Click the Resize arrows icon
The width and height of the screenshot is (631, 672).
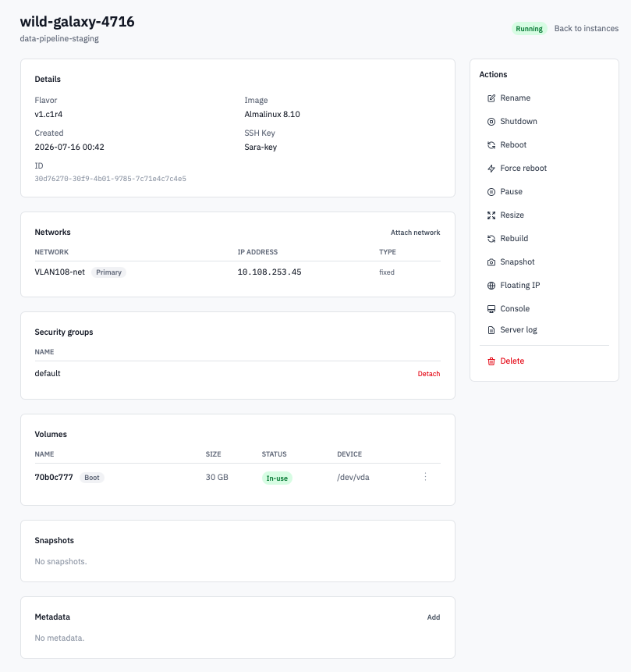point(491,215)
